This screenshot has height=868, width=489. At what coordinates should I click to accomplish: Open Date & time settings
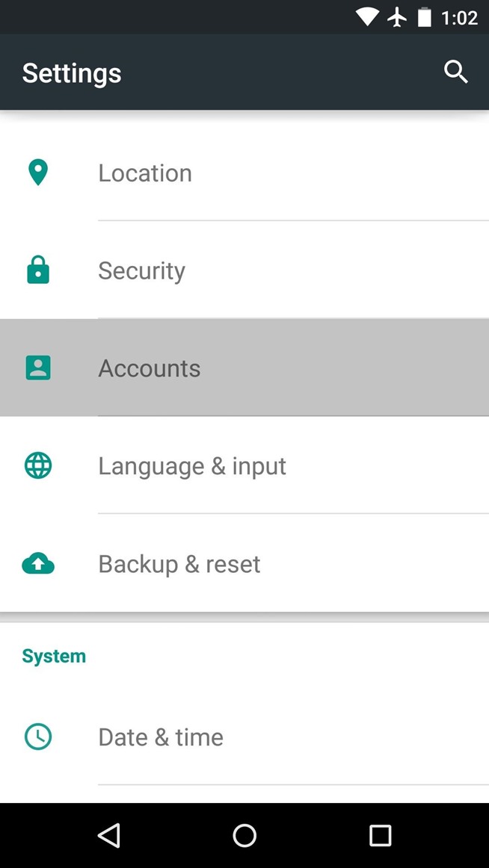point(161,737)
